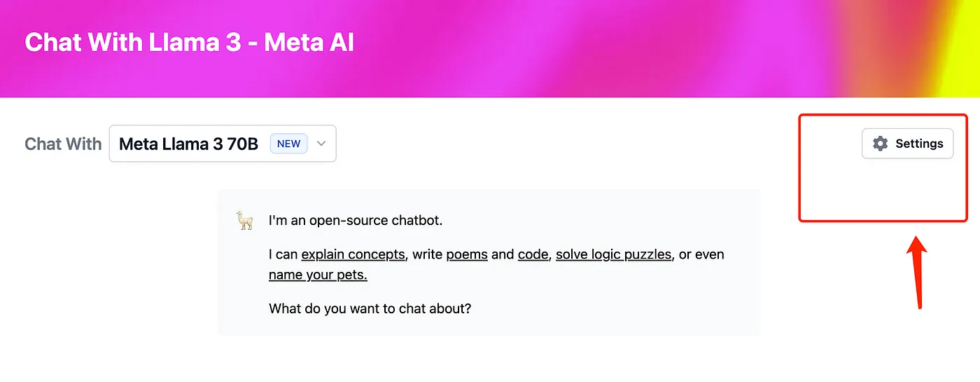Click the "name your pets." link
The height and width of the screenshot is (382, 980).
tap(318, 275)
